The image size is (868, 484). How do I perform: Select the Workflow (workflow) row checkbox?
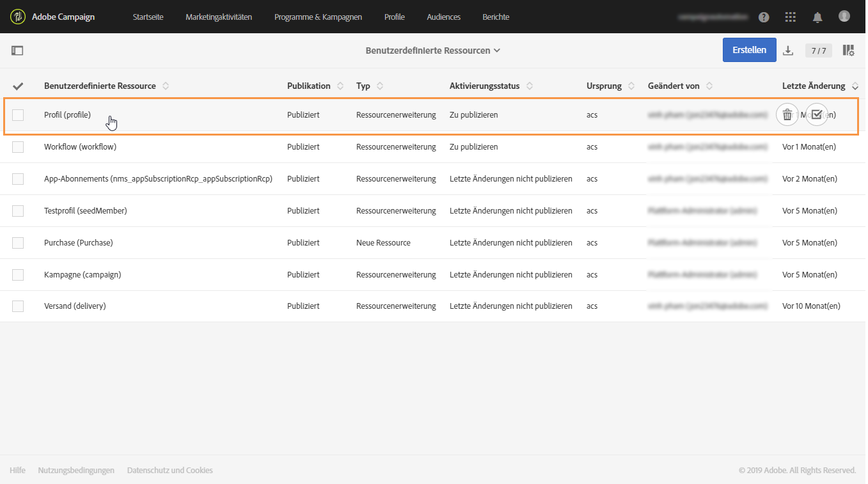[x=18, y=147]
